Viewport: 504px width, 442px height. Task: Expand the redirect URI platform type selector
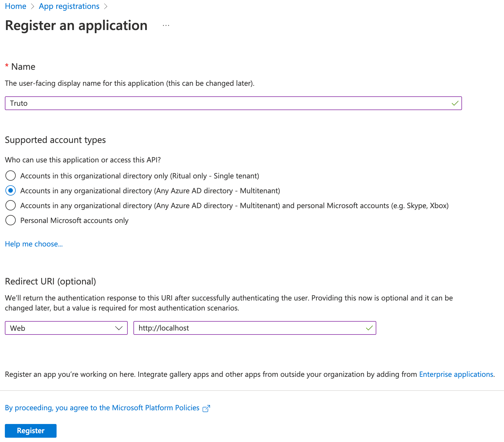pyautogui.click(x=66, y=328)
